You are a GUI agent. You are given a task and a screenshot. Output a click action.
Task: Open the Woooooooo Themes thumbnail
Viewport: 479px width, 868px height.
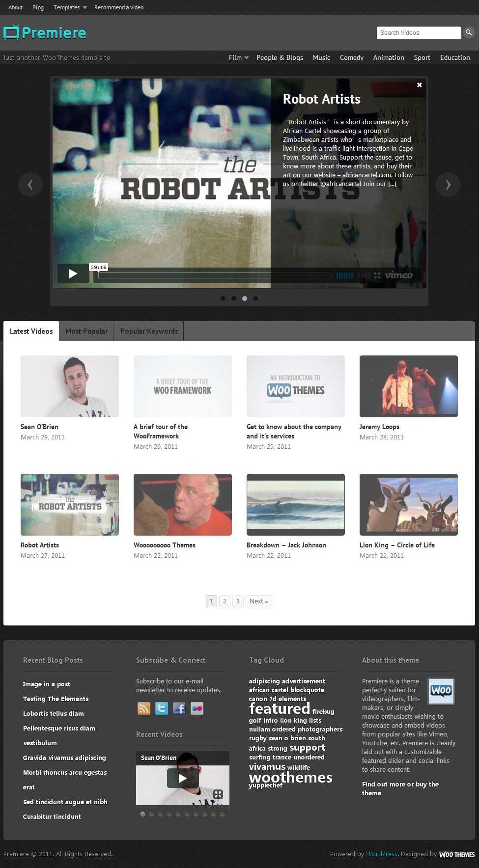pyautogui.click(x=183, y=505)
